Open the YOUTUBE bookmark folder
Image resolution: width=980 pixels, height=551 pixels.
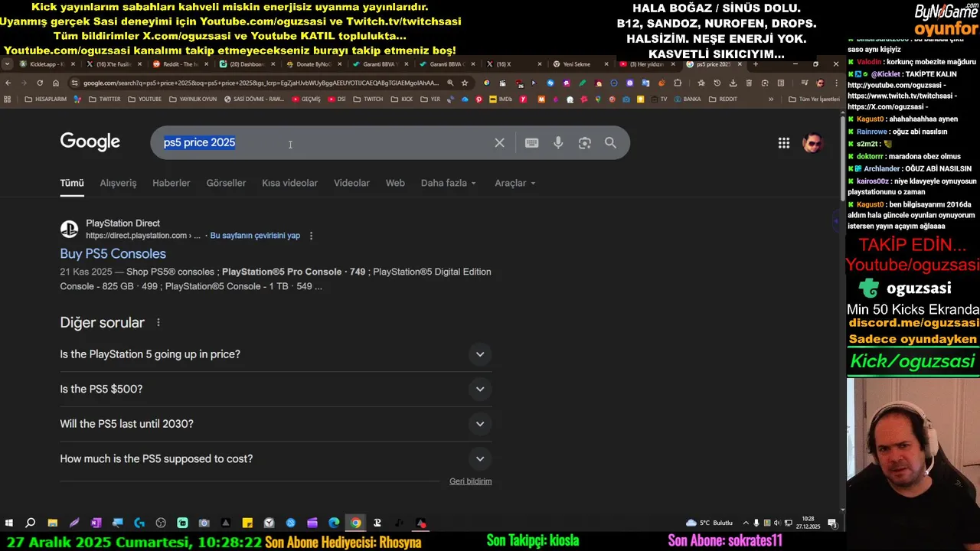click(x=145, y=99)
